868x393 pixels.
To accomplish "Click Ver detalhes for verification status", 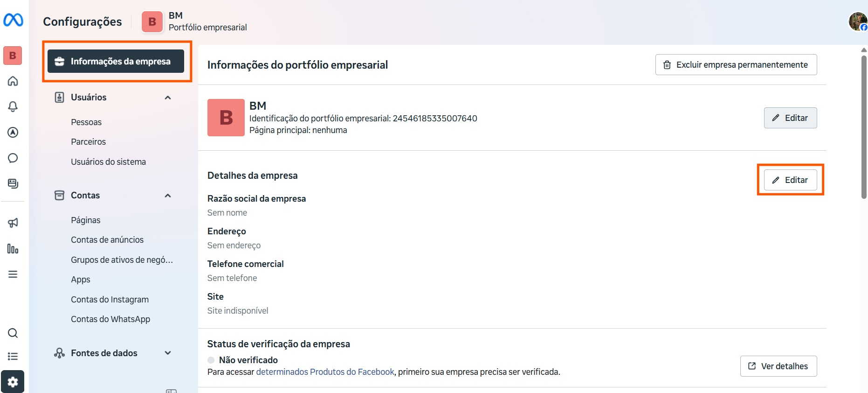I will [778, 366].
